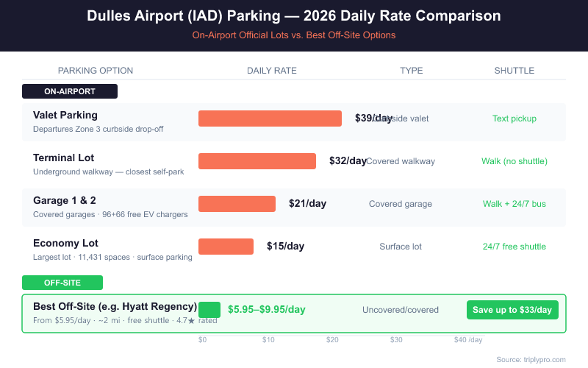This screenshot has height=368, width=588.
Task: Select the Valet Parking row title
Action: pyautogui.click(x=65, y=115)
